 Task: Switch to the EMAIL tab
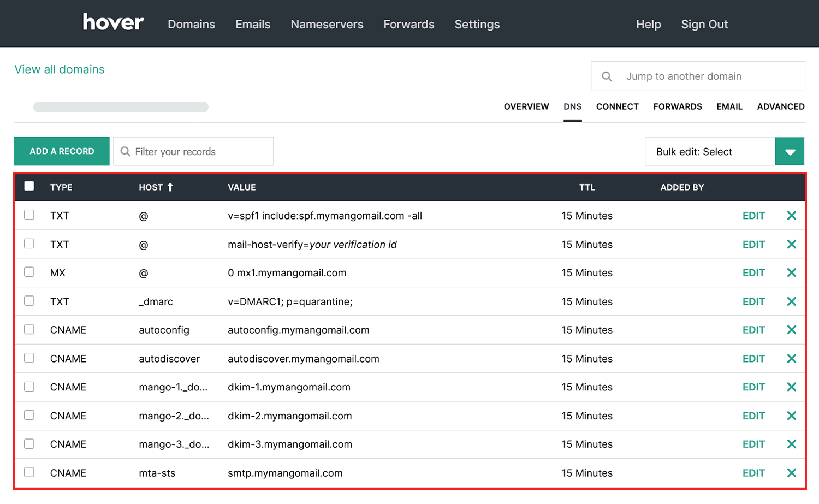[729, 106]
